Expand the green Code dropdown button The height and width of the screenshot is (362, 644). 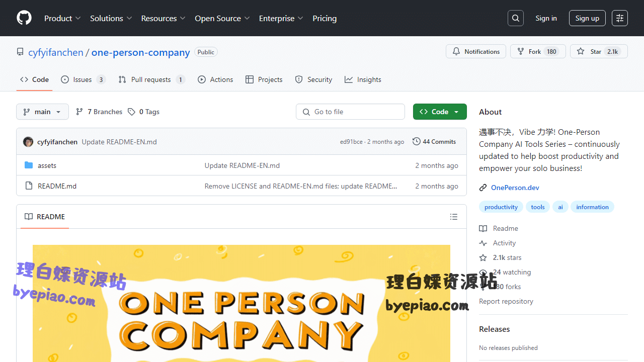pos(440,112)
